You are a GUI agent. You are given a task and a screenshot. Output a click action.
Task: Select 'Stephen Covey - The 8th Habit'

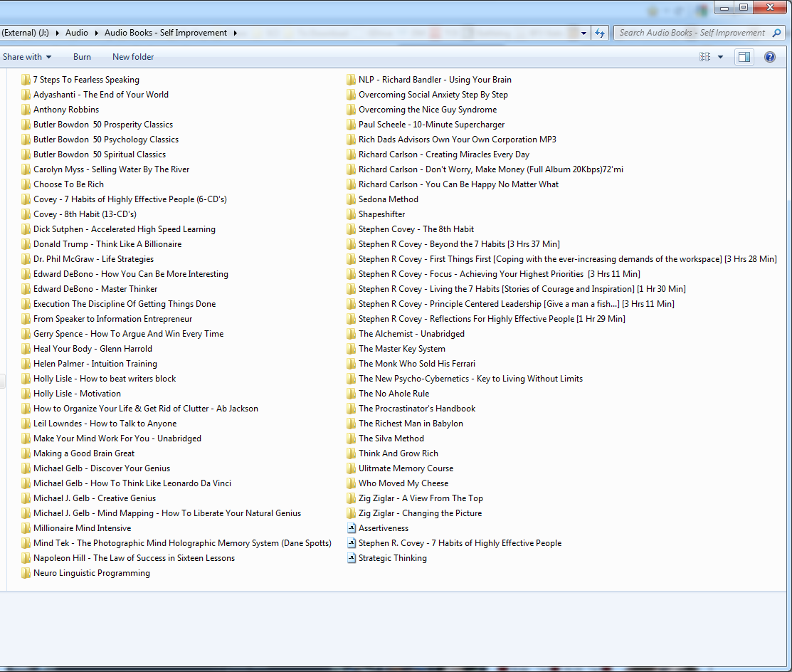click(416, 229)
